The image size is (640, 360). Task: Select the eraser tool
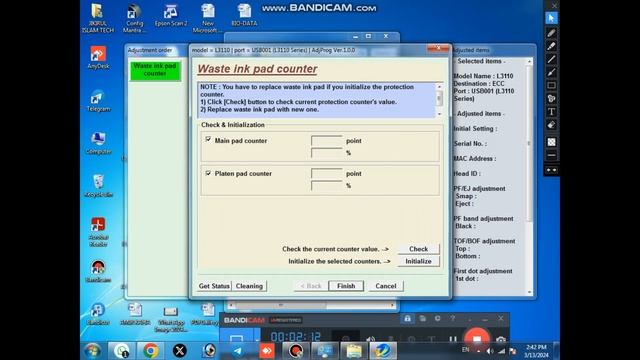[x=551, y=125]
